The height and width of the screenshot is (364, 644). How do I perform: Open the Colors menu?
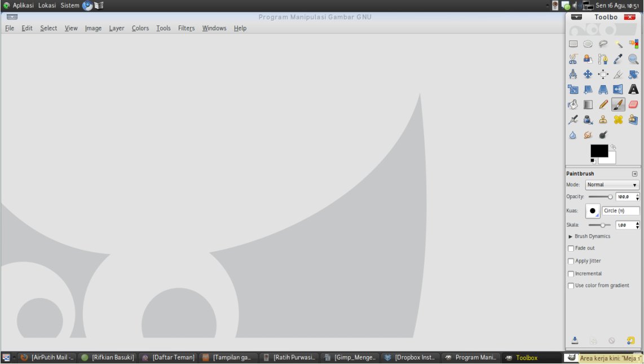coord(140,28)
